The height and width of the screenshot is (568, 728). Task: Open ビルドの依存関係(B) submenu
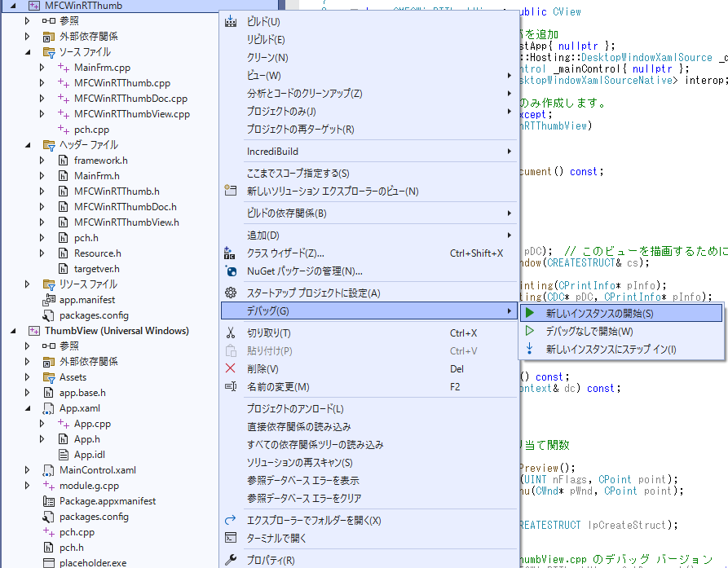point(369,213)
